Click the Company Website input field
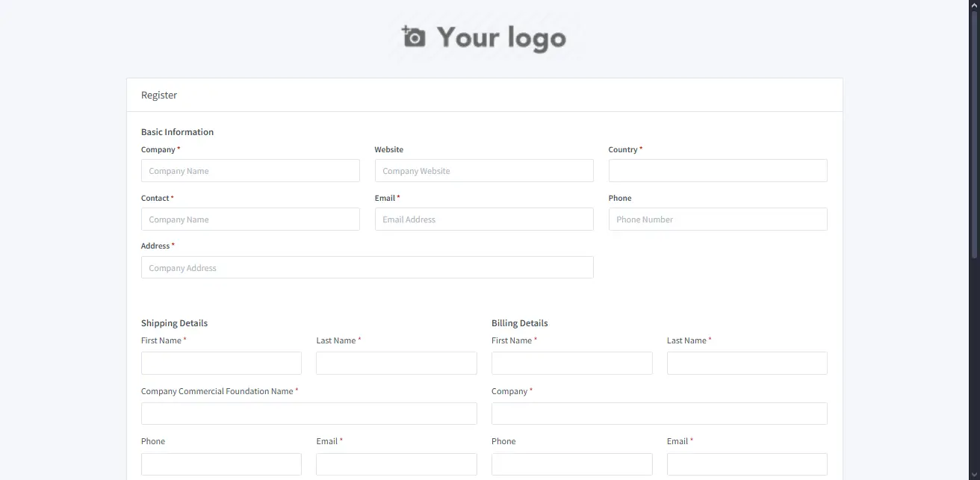The height and width of the screenshot is (480, 980). [484, 170]
